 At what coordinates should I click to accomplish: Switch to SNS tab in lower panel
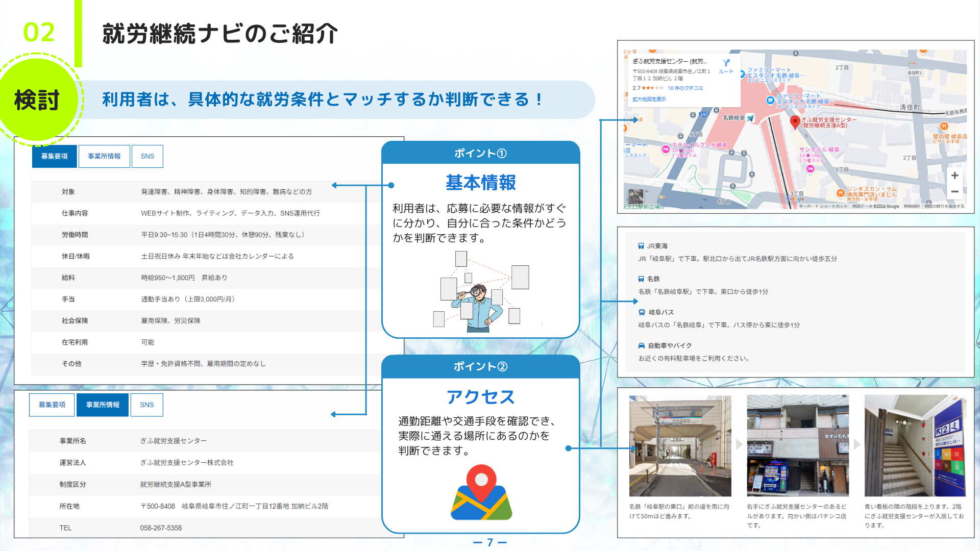146,405
